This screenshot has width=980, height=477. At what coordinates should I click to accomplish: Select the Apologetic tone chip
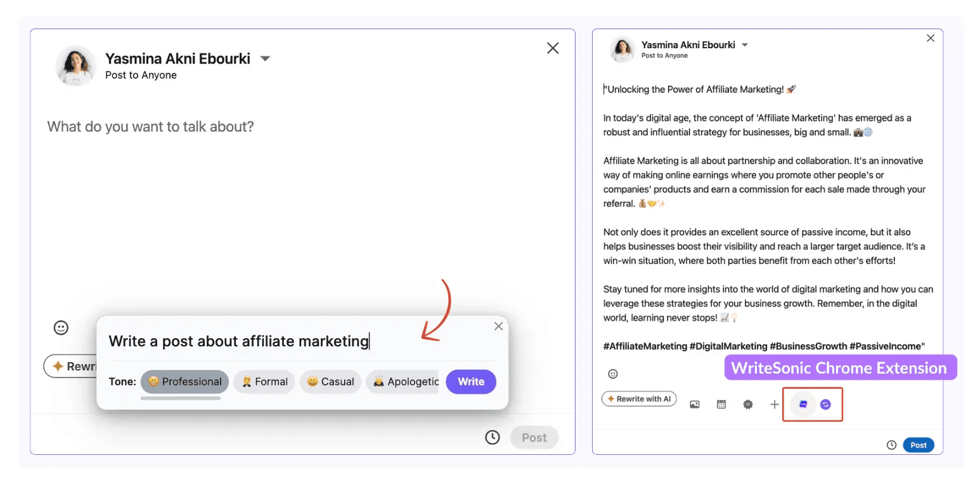point(403,382)
